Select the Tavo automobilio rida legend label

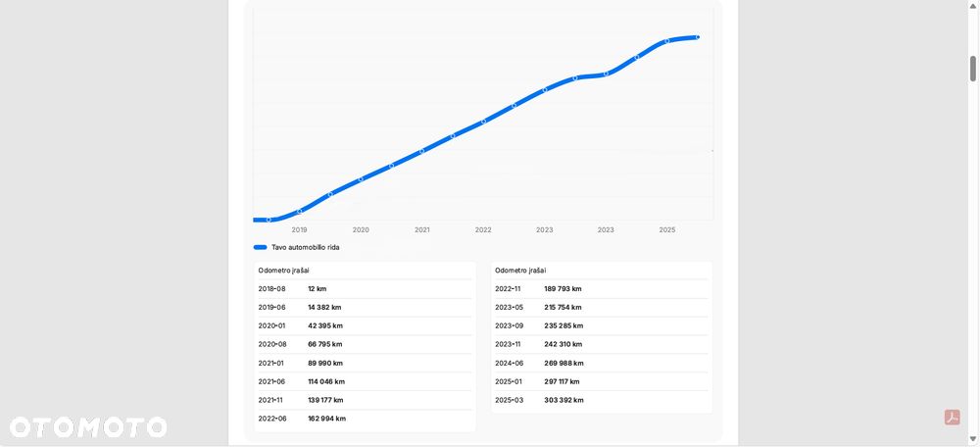(306, 248)
